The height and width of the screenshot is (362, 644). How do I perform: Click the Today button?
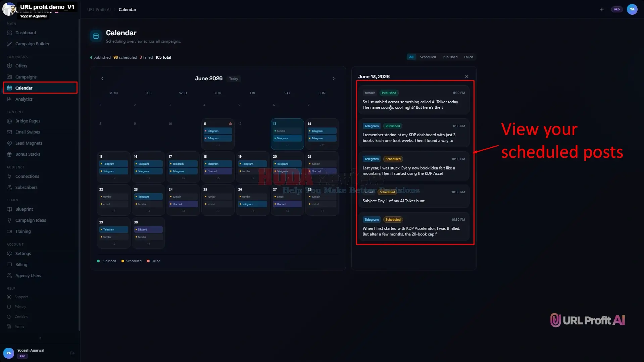coord(234,79)
